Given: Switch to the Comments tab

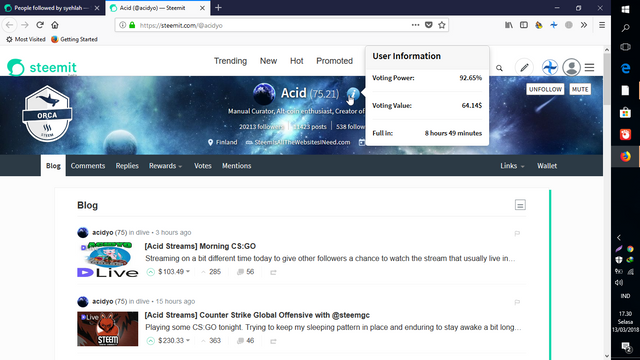Looking at the screenshot, I should [x=88, y=166].
